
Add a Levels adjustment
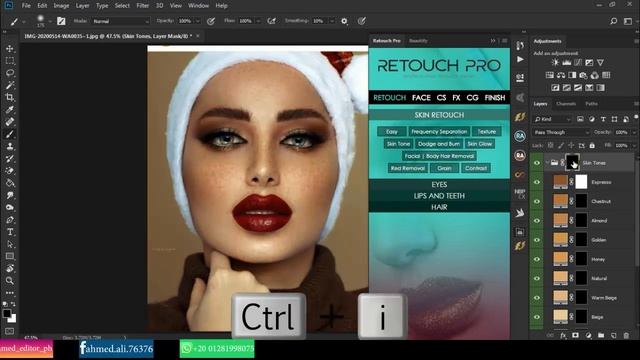[567, 62]
